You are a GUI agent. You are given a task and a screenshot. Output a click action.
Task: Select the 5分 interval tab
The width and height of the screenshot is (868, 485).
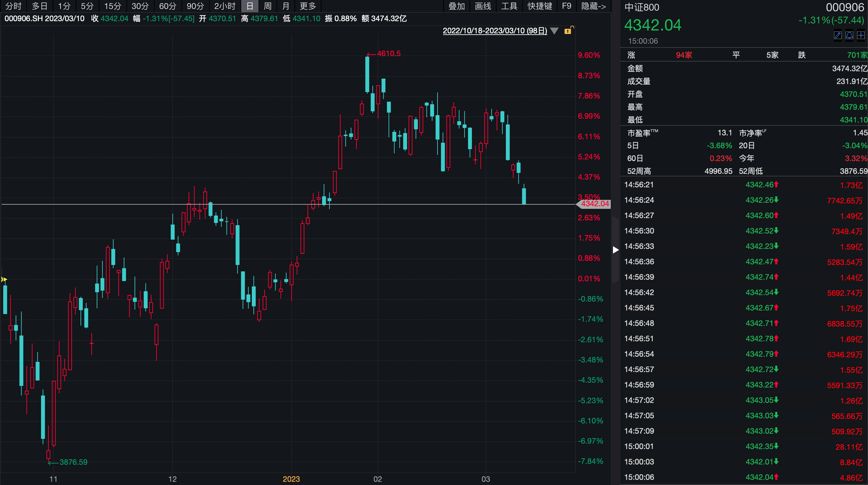pyautogui.click(x=87, y=6)
